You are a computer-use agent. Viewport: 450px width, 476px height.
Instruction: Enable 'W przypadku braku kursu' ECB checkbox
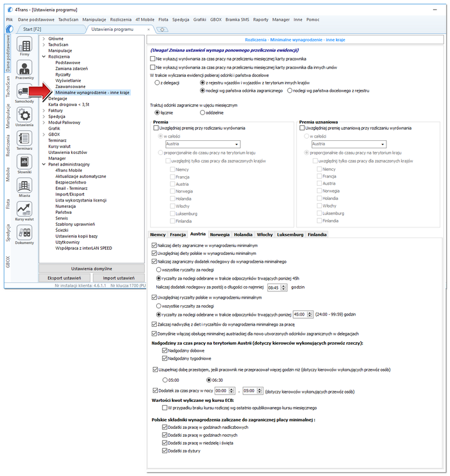click(165, 408)
